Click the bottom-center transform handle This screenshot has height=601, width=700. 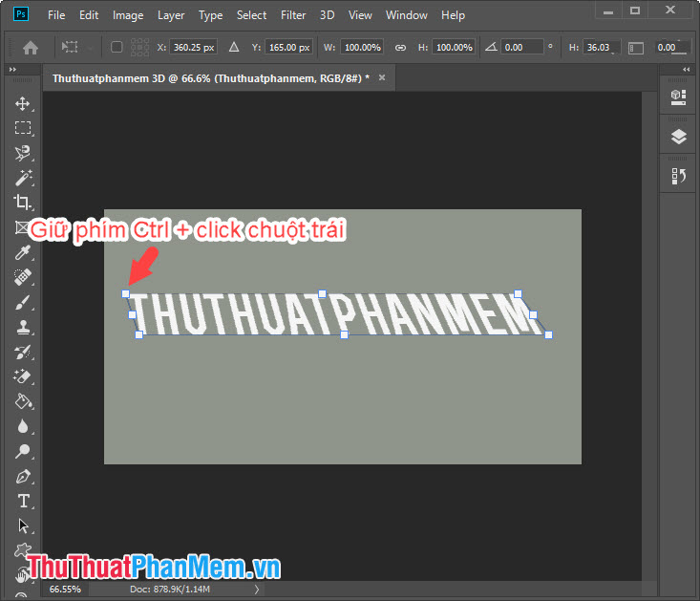tap(344, 334)
